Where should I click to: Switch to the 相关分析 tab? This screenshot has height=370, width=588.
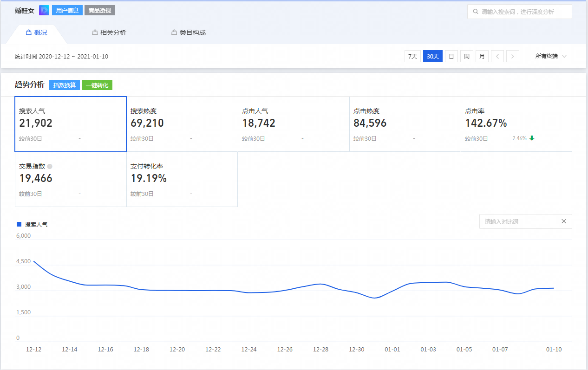coord(109,32)
